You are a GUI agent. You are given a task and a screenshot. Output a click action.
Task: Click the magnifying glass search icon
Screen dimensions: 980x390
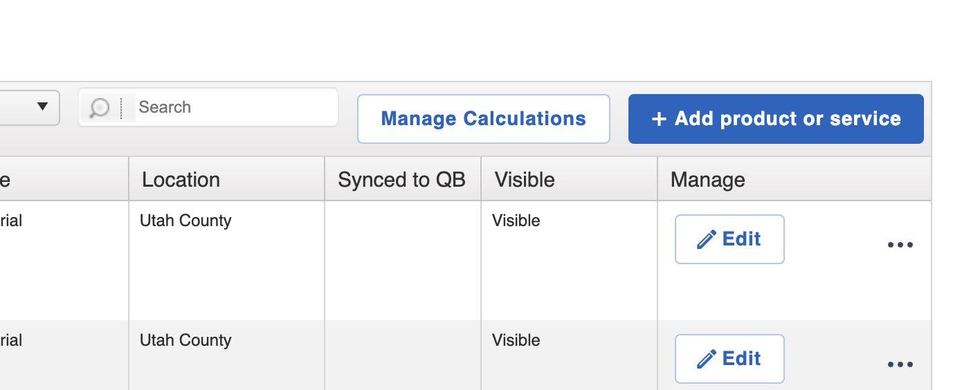point(100,108)
